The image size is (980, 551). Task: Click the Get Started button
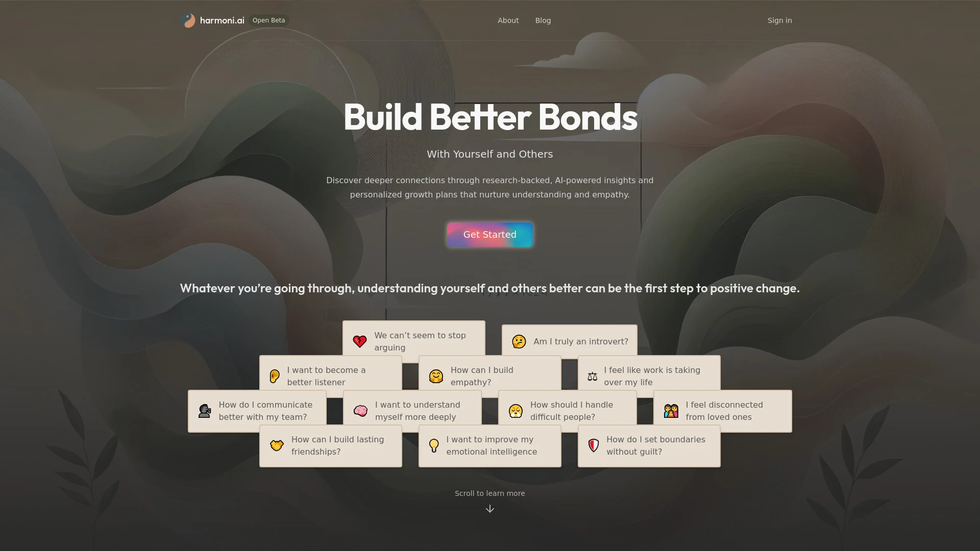pos(490,234)
